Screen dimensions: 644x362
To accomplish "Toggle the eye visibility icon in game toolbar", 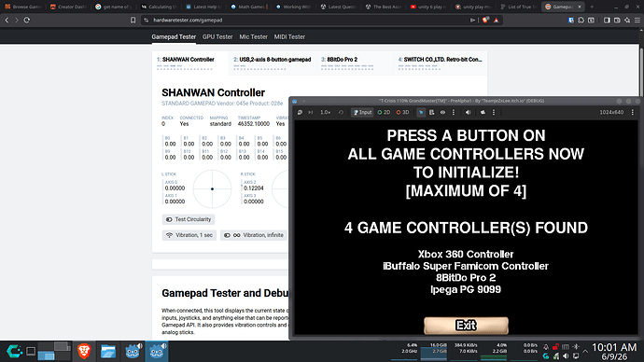I will (x=442, y=112).
